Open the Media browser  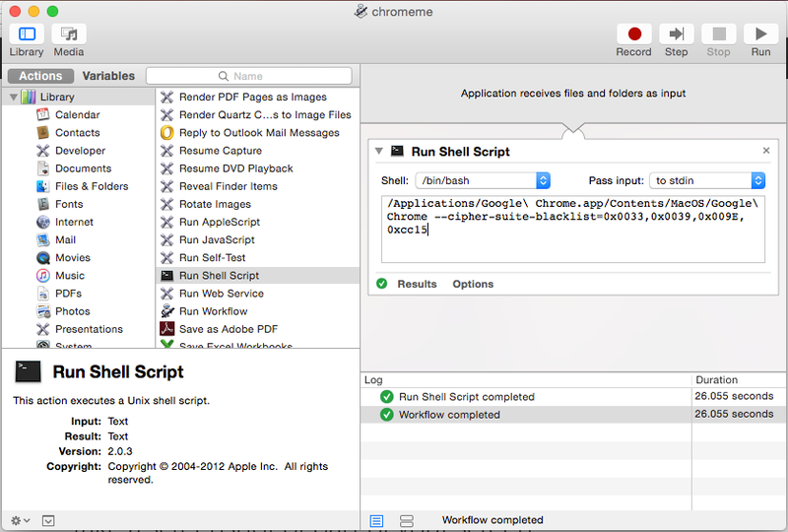click(x=69, y=34)
